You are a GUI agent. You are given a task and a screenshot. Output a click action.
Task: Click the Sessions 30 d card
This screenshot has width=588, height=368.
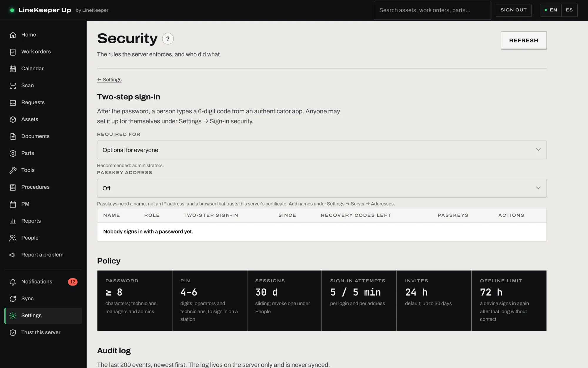(284, 301)
